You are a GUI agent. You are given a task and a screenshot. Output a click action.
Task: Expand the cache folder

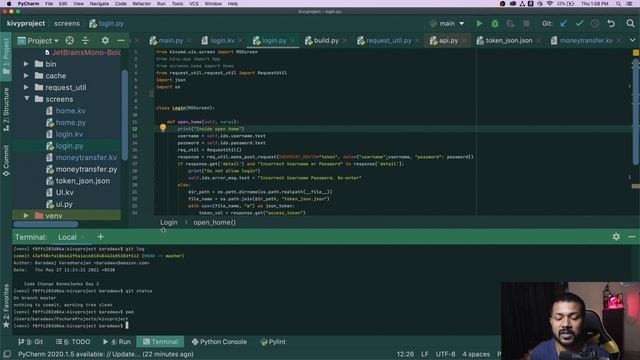[27, 76]
